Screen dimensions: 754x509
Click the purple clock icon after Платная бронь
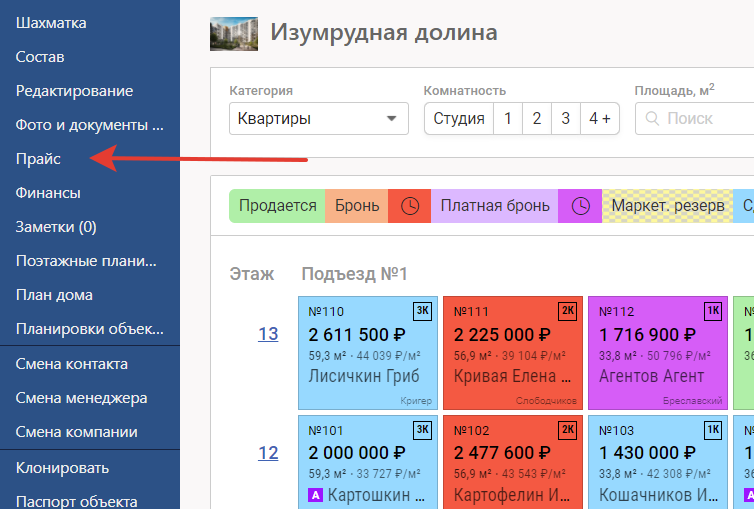(x=580, y=206)
